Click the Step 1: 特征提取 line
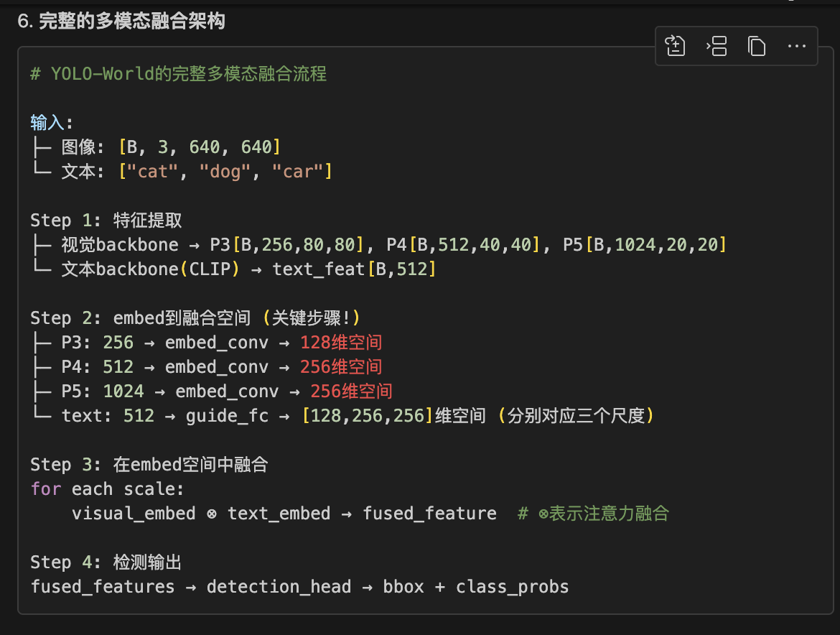The image size is (840, 635). (x=106, y=221)
